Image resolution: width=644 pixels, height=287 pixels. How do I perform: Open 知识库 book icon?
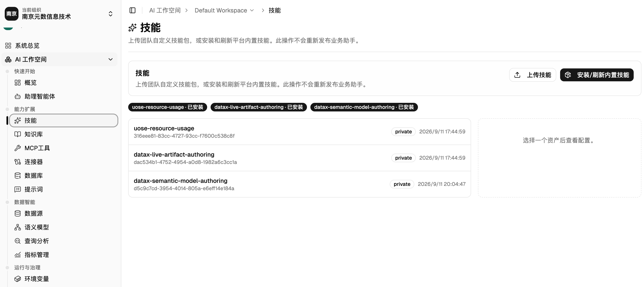17,134
